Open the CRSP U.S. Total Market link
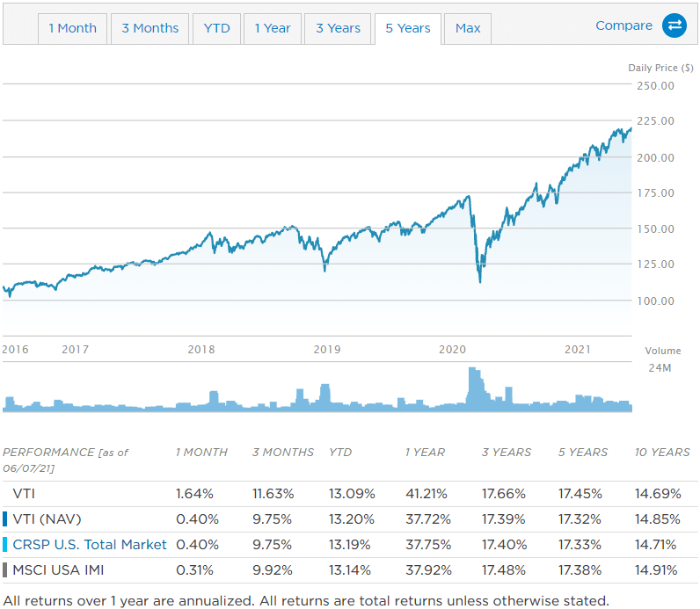 pyautogui.click(x=90, y=545)
